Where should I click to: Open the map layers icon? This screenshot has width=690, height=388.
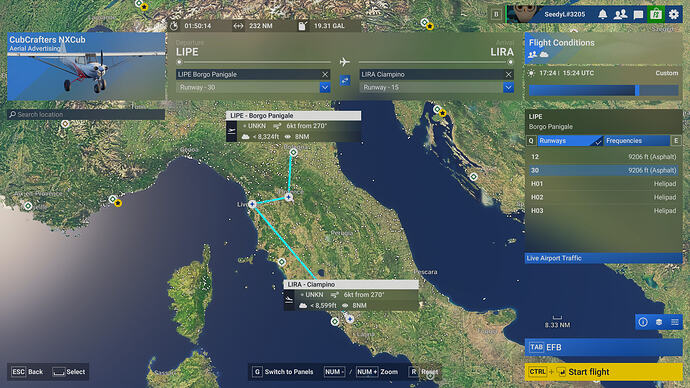coord(659,322)
